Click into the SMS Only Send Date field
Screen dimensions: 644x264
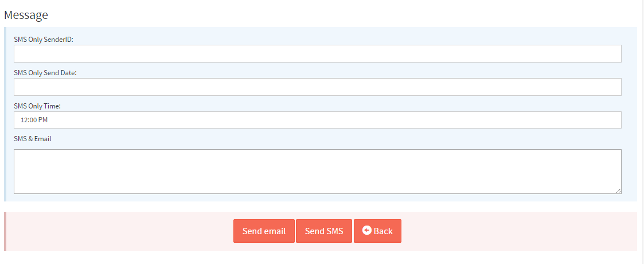click(317, 87)
